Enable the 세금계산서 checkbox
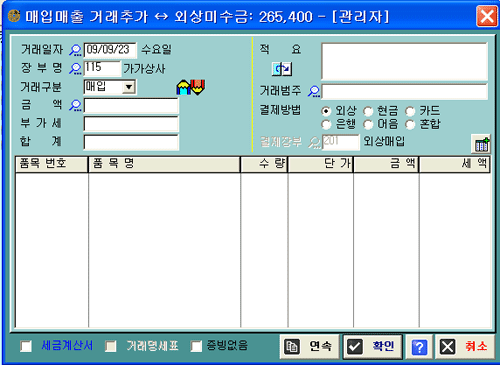The height and width of the screenshot is (365, 500). (x=26, y=346)
